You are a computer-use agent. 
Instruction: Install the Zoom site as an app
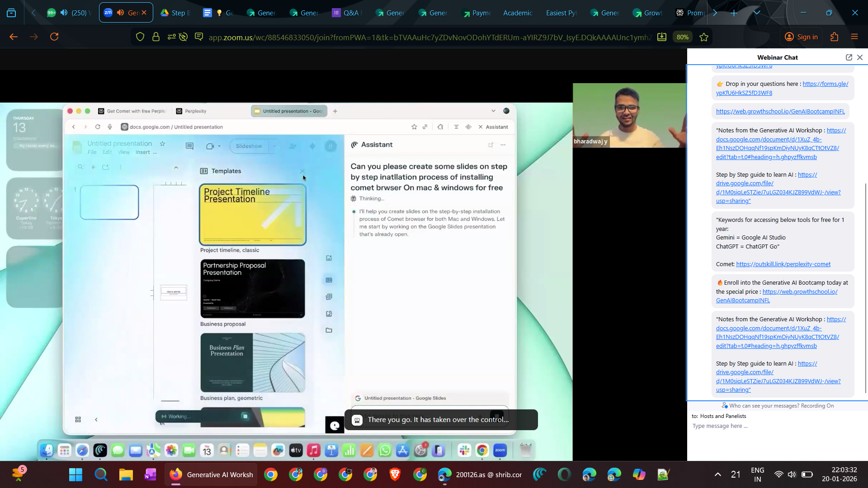tap(662, 37)
